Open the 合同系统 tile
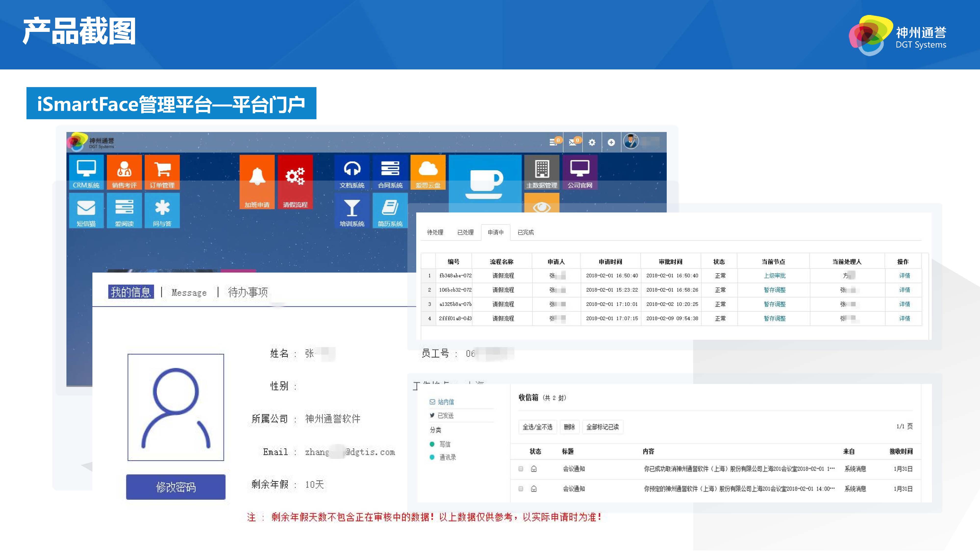This screenshot has height=552, width=980. 390,172
